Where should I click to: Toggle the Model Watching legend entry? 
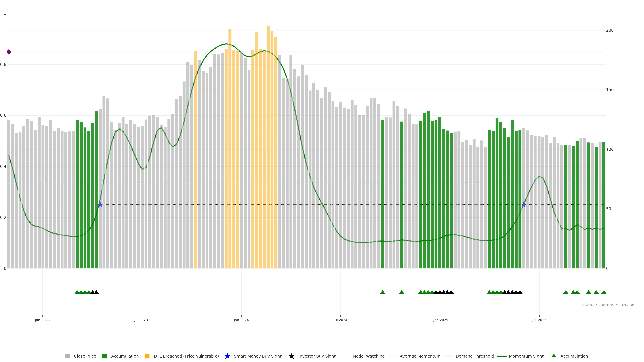[x=368, y=356]
